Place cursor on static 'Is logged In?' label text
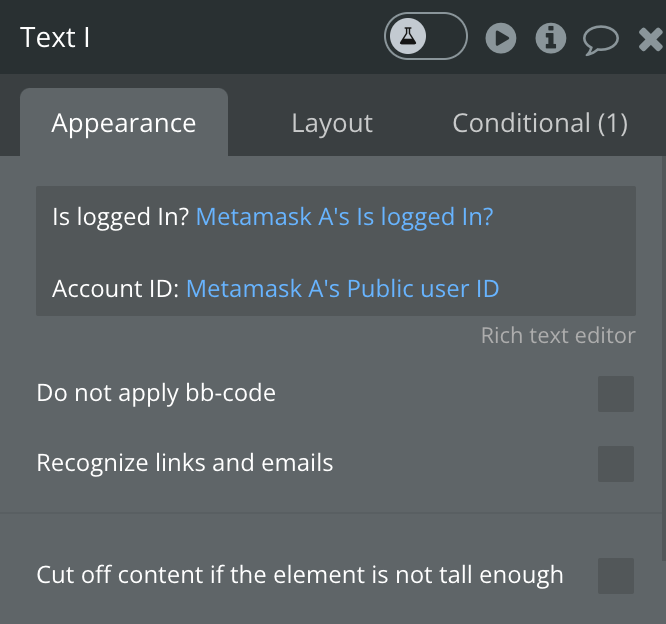666x624 pixels. click(x=120, y=217)
